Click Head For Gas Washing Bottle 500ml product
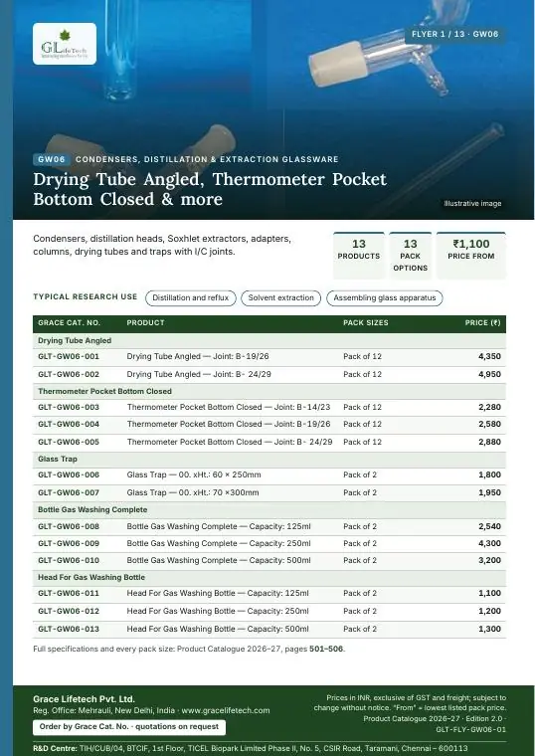The width and height of the screenshot is (535, 756). click(x=218, y=630)
